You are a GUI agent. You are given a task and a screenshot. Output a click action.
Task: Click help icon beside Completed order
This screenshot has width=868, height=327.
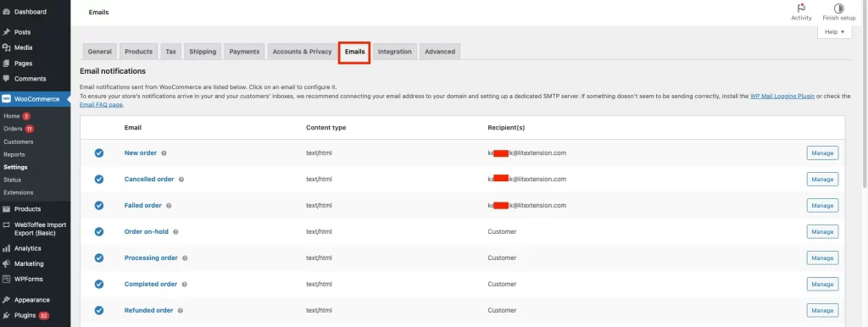click(x=184, y=285)
